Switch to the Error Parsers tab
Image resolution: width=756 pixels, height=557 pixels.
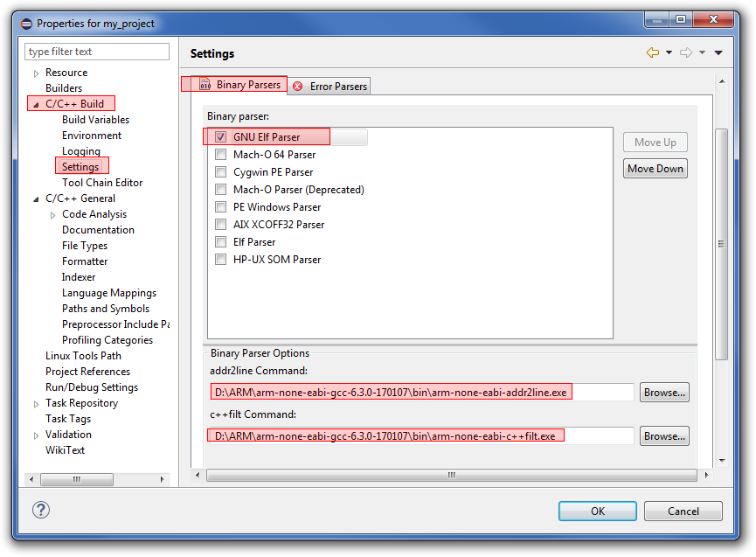pos(337,86)
